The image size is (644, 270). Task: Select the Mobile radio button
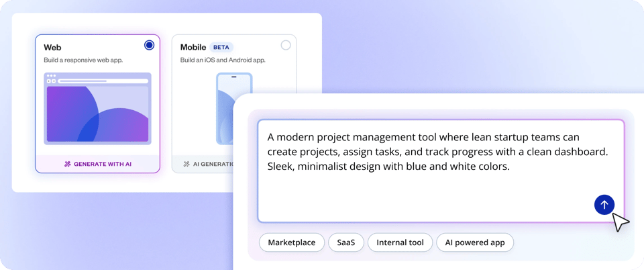[286, 45]
